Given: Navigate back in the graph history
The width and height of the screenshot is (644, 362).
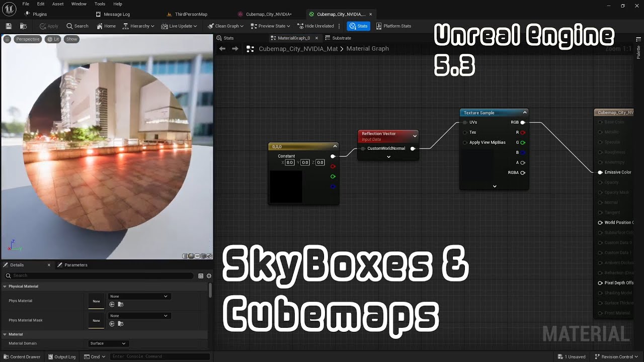Looking at the screenshot, I should click(x=222, y=49).
